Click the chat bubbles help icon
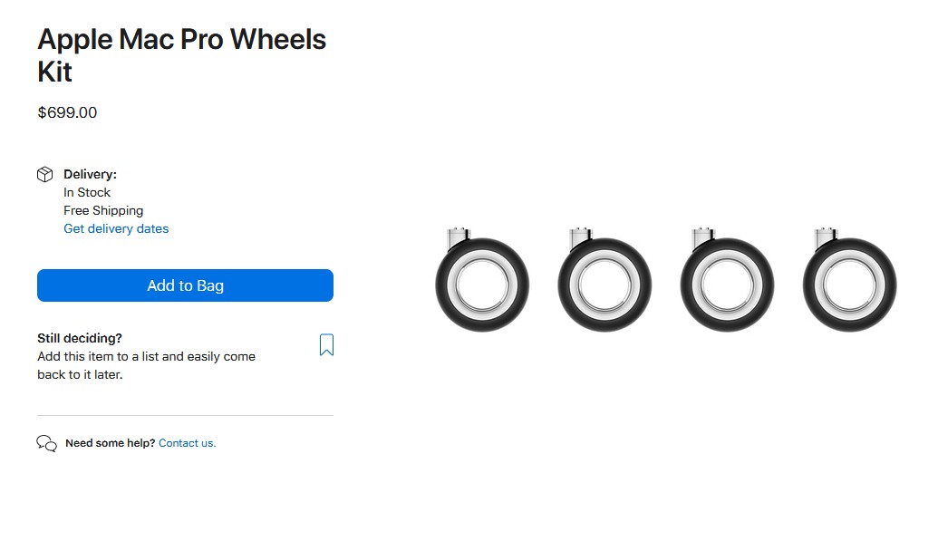938x560 pixels. [46, 443]
